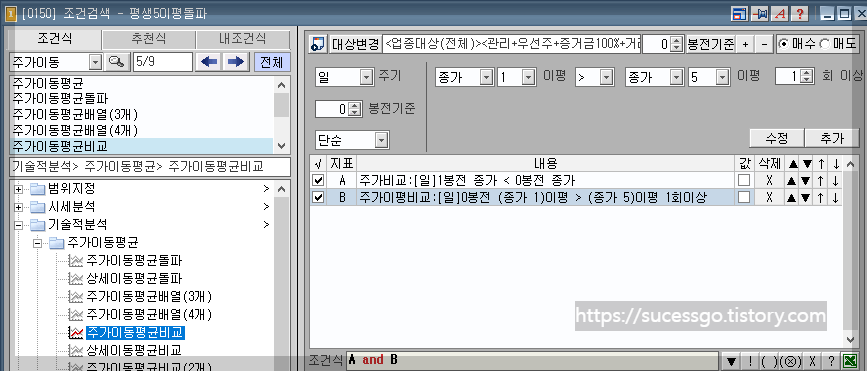Delete condition A with its X
867x371 pixels.
click(769, 180)
